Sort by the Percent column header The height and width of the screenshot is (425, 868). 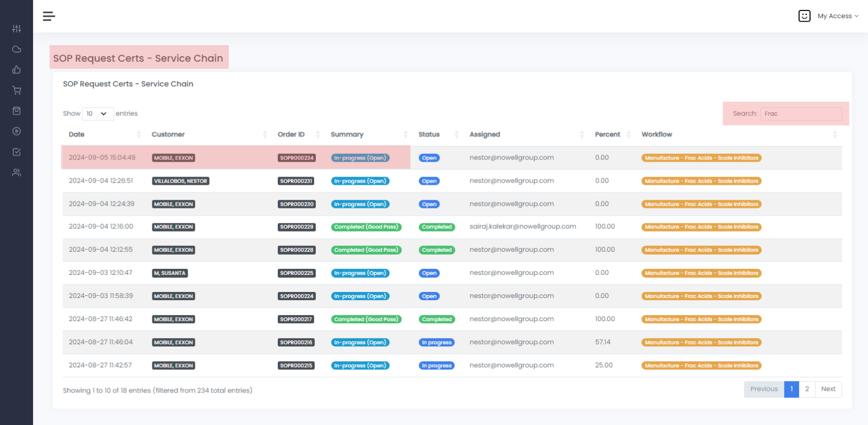[607, 135]
